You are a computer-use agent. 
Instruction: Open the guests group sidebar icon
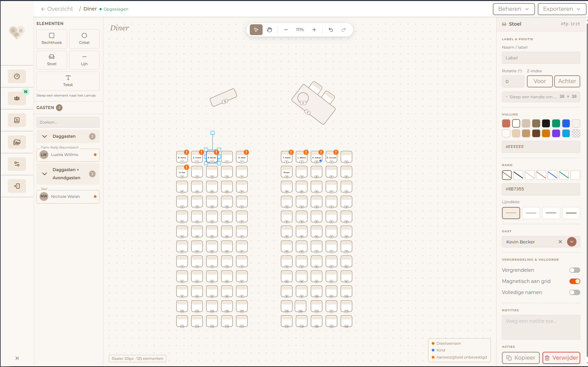pyautogui.click(x=17, y=98)
